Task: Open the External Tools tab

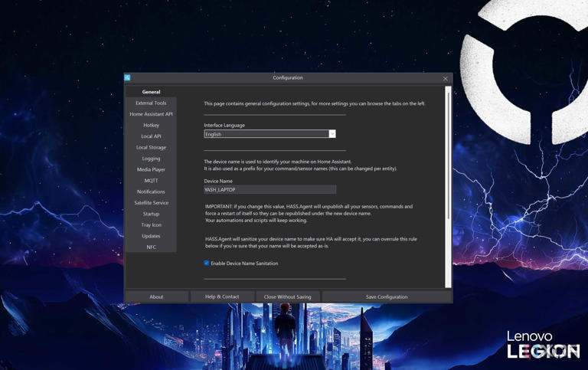Action: pyautogui.click(x=151, y=103)
